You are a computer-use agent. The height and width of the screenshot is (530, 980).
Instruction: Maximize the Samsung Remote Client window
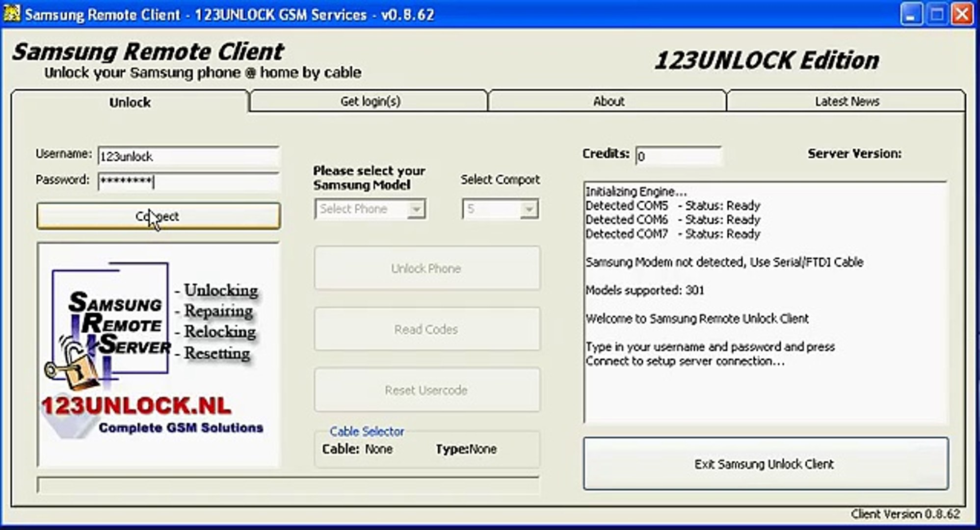[x=937, y=14]
